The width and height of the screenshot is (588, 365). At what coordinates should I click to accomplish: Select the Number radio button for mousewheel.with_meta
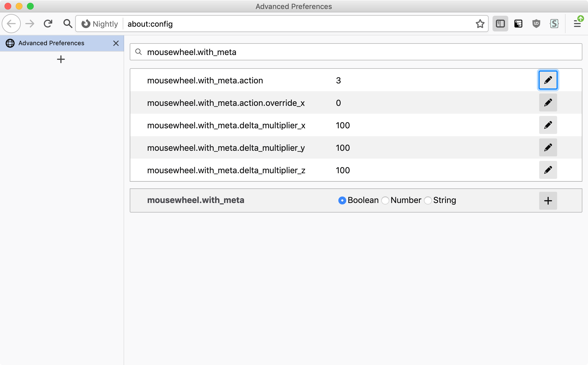[x=385, y=200]
